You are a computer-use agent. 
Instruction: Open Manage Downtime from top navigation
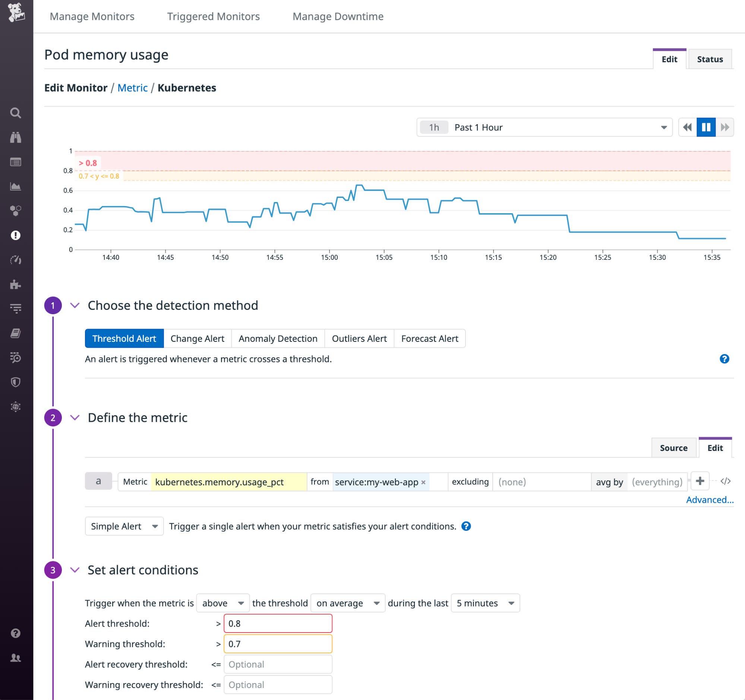[x=338, y=16]
